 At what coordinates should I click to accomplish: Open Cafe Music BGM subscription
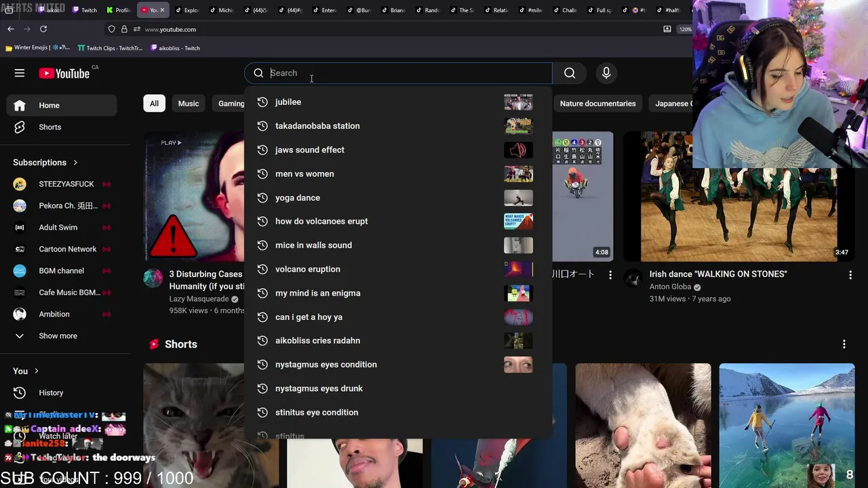click(x=62, y=293)
